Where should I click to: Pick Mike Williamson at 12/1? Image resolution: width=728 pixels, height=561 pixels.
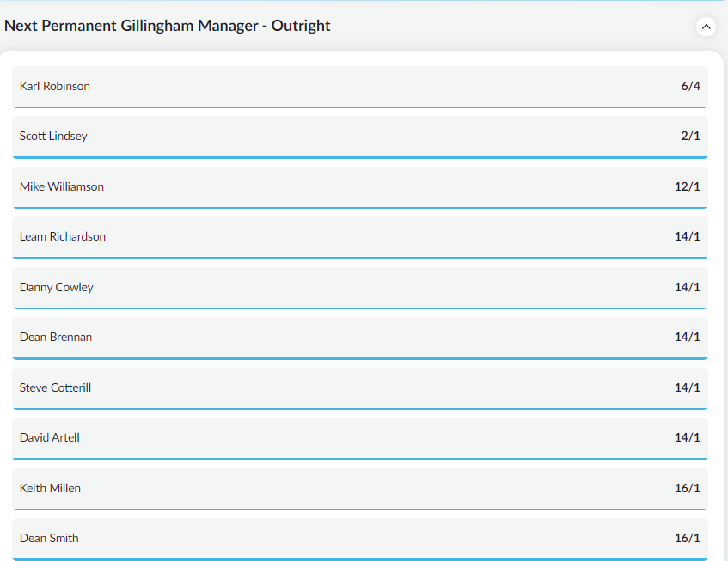(360, 187)
